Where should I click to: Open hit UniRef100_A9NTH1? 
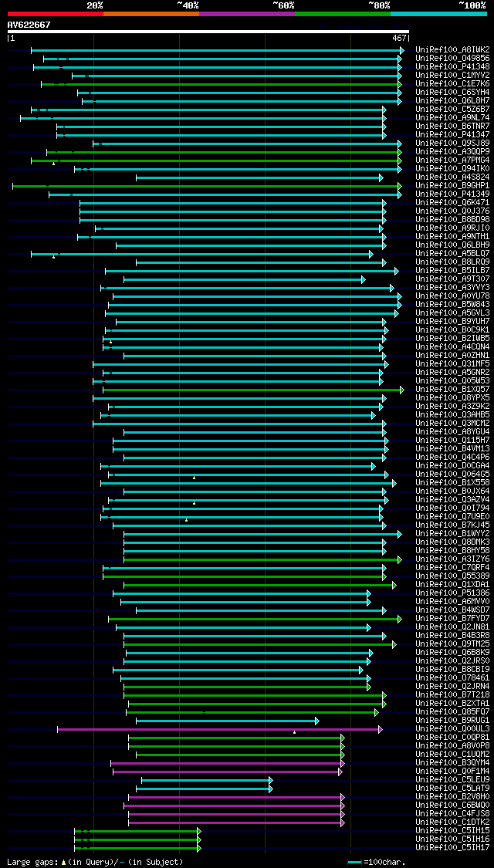click(x=452, y=236)
